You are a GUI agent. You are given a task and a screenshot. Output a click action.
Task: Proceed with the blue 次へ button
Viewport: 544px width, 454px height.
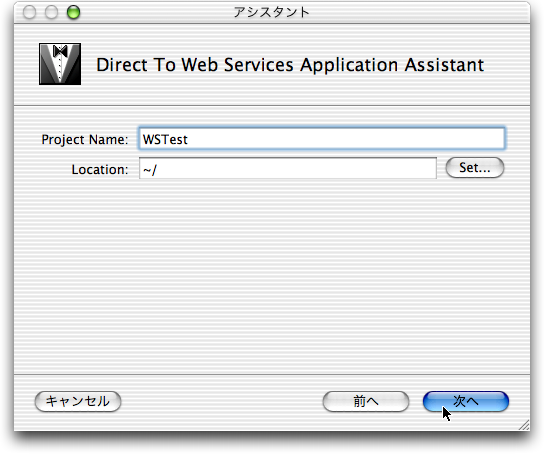[466, 402]
